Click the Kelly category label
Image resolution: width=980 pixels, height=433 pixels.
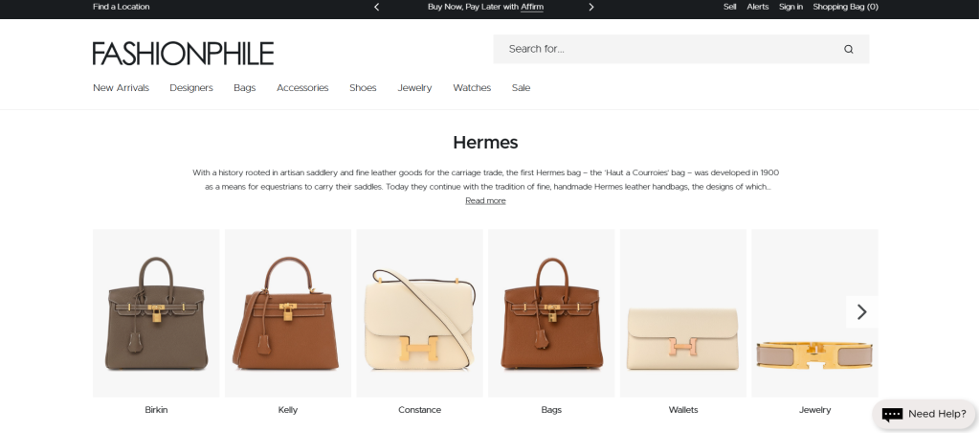[287, 410]
